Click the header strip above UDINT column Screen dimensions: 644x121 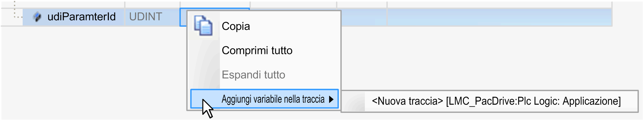152,4
